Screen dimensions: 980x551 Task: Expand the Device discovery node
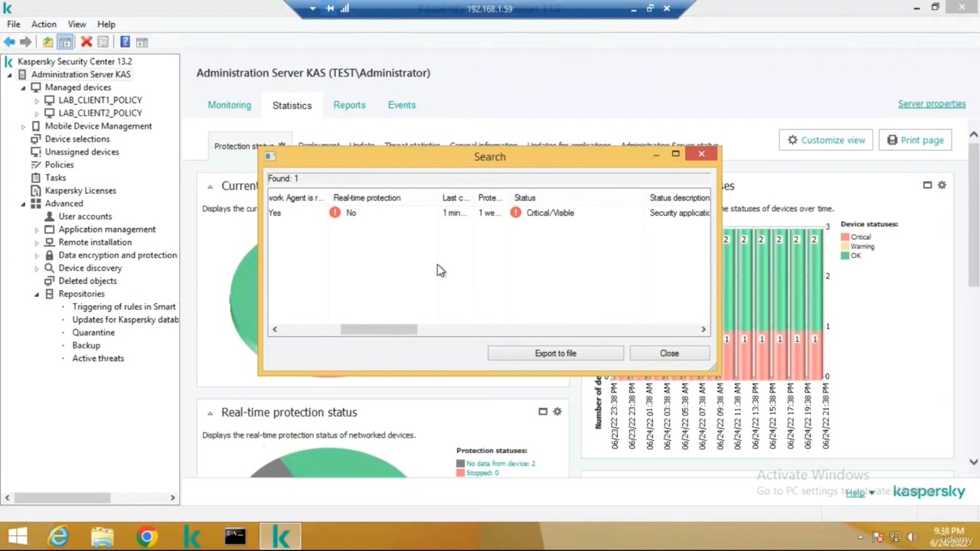pos(37,269)
